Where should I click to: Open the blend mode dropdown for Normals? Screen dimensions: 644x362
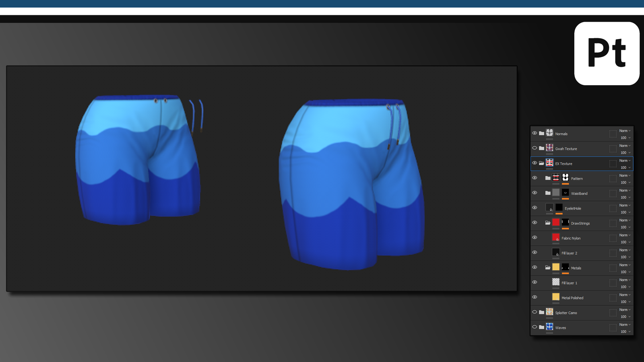coord(624,131)
